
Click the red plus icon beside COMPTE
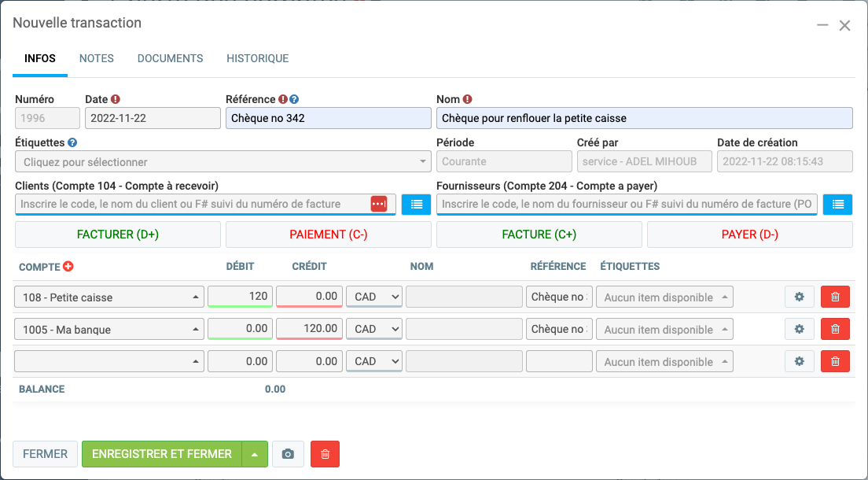pos(68,267)
